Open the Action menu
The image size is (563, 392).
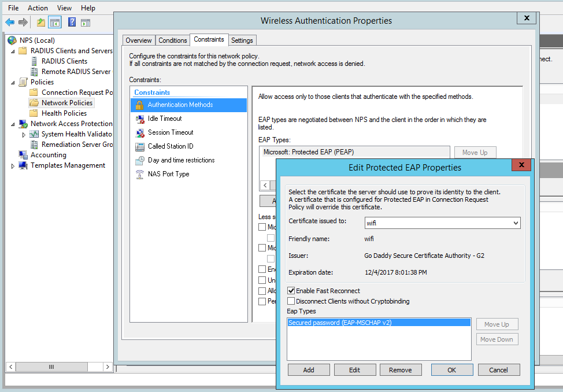point(38,8)
